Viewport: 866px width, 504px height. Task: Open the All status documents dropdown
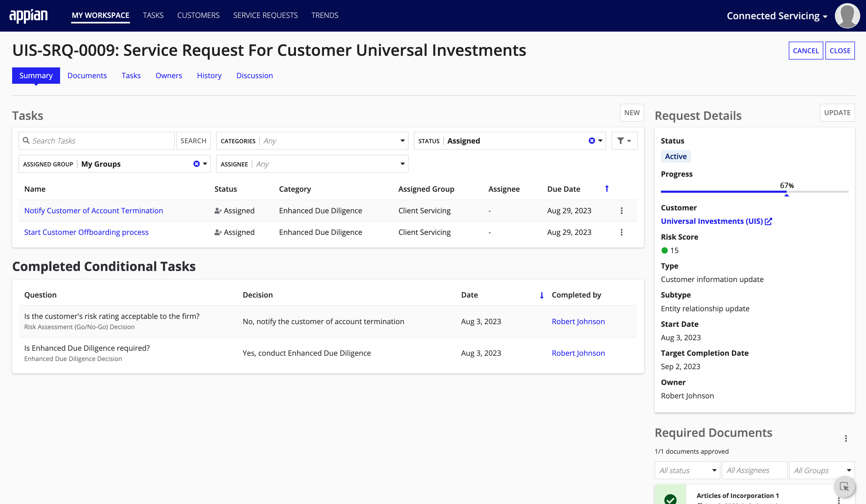click(687, 470)
